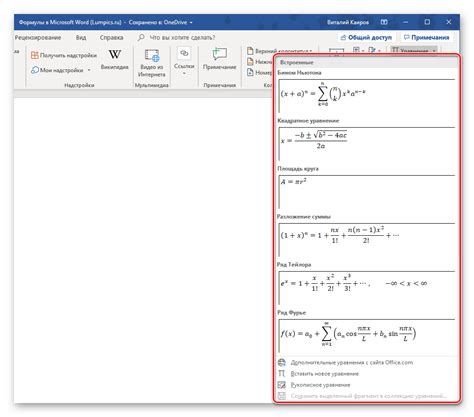Open Get Add-ins (Получить надстройки)
Viewport: 474px width, 417px height.
pos(64,55)
